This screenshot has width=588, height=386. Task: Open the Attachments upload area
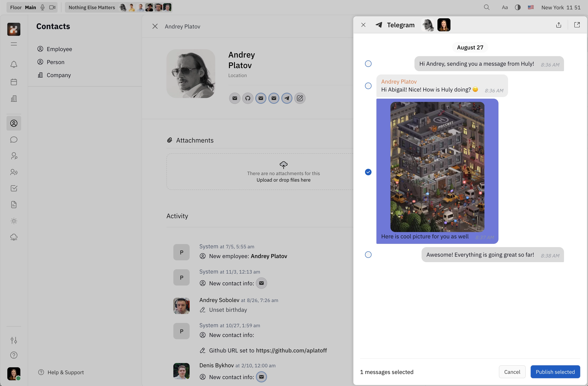[x=283, y=171]
